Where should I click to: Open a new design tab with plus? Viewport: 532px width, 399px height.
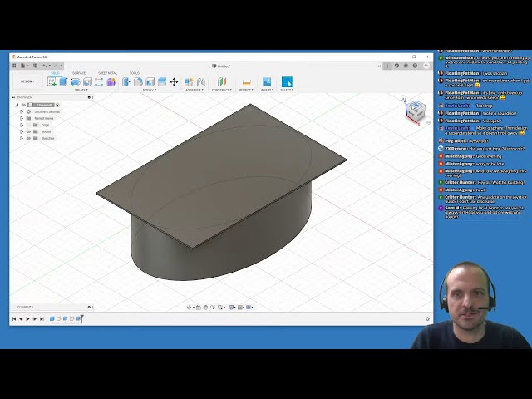[x=387, y=66]
